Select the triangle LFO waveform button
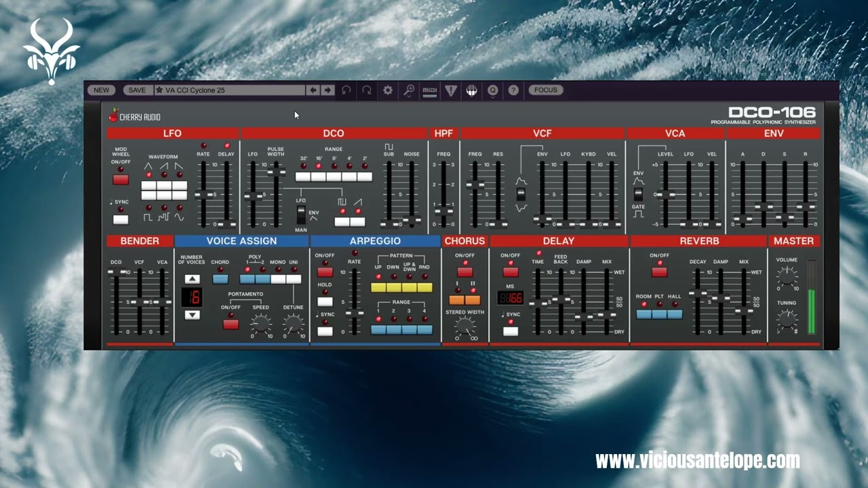This screenshot has width=868, height=488. [x=149, y=186]
